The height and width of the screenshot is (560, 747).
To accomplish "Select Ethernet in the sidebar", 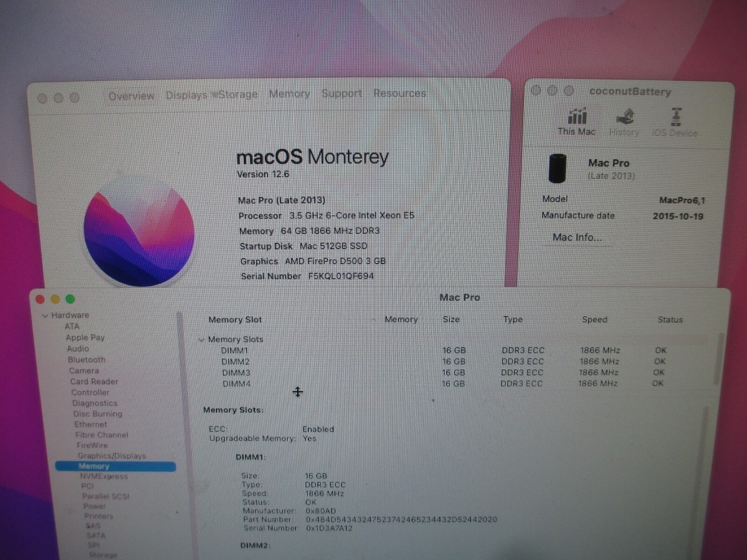I will pyautogui.click(x=91, y=424).
